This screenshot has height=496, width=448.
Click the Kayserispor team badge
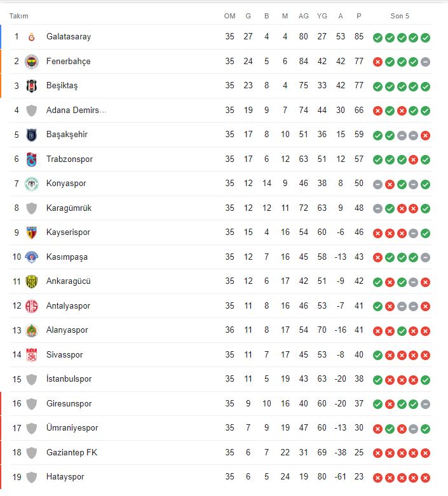click(31, 232)
